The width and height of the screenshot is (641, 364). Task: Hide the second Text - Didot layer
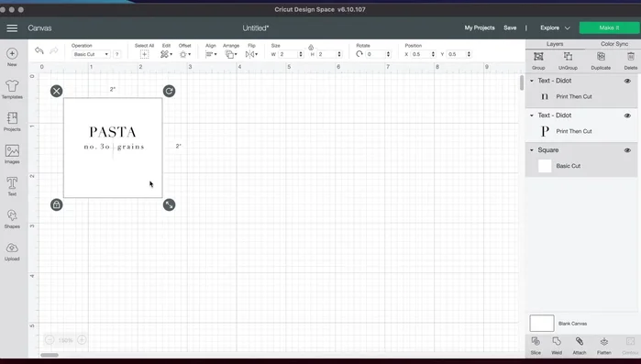[627, 116]
